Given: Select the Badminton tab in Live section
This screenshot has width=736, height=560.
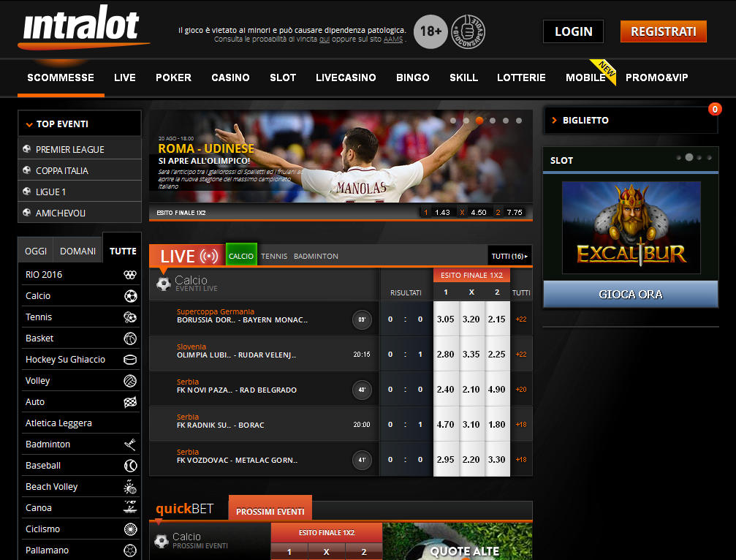Looking at the screenshot, I should coord(316,257).
